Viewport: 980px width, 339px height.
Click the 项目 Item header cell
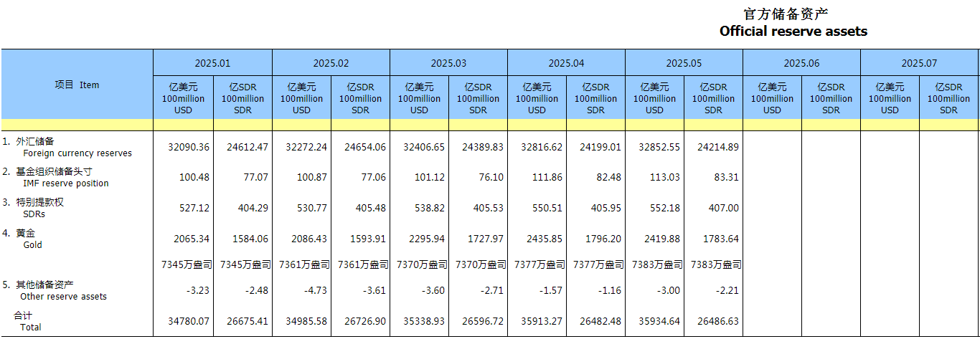[x=77, y=85]
